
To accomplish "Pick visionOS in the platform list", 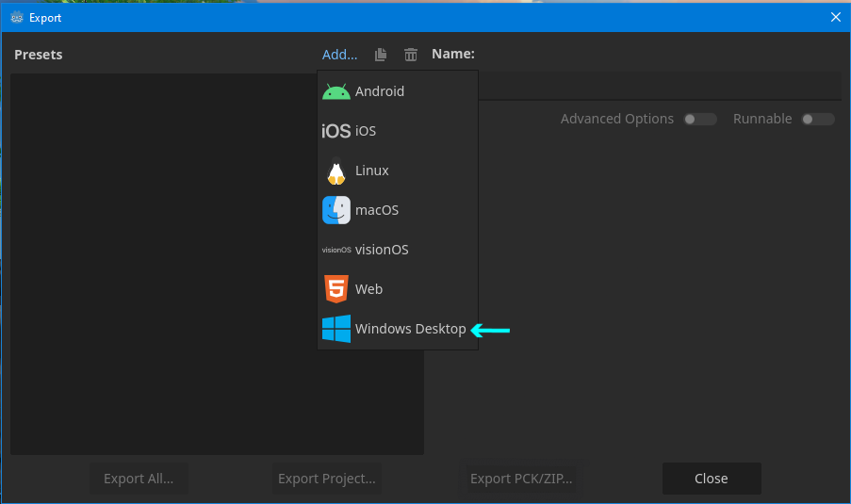I will click(398, 250).
